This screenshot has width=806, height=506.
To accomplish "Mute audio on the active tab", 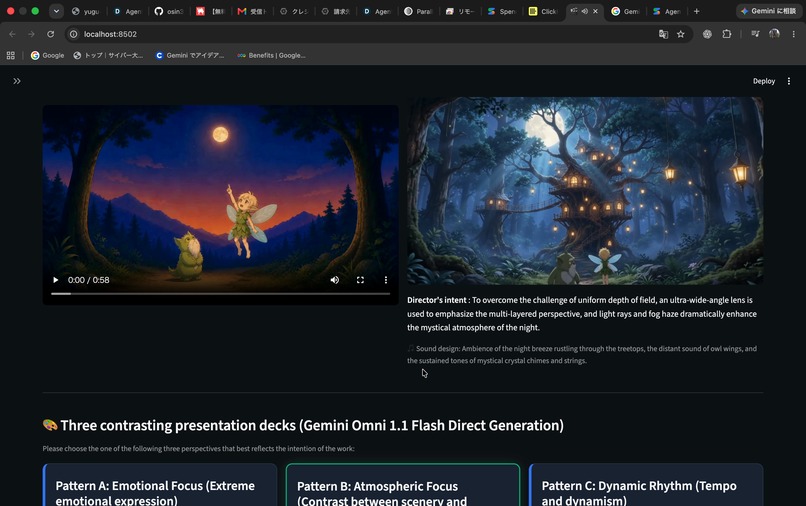I will (x=584, y=11).
